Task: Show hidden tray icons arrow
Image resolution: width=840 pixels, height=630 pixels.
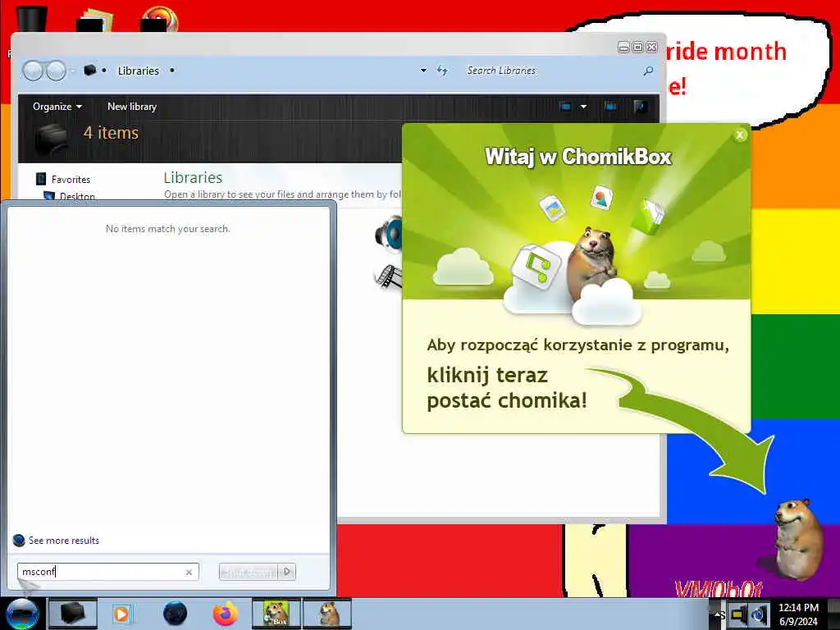Action: pos(716,614)
